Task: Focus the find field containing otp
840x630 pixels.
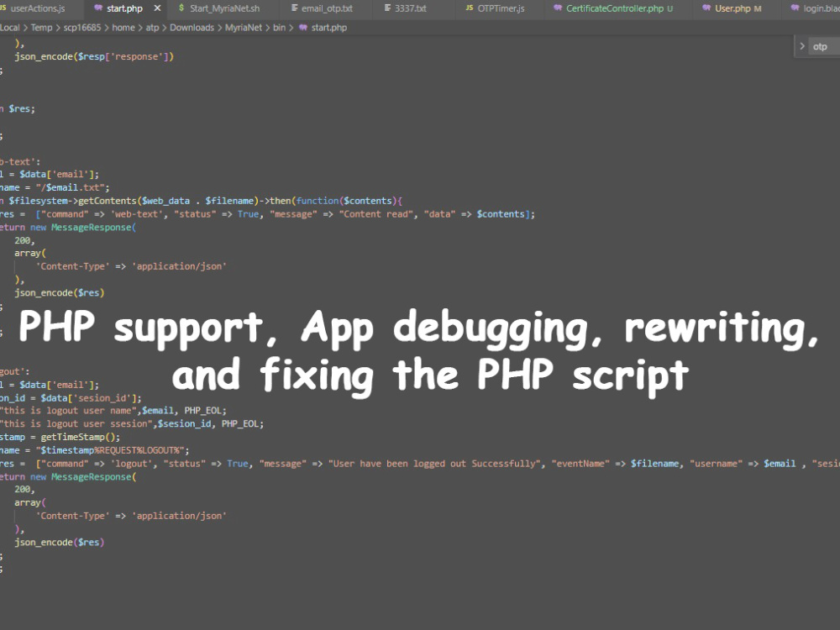Action: (x=826, y=46)
